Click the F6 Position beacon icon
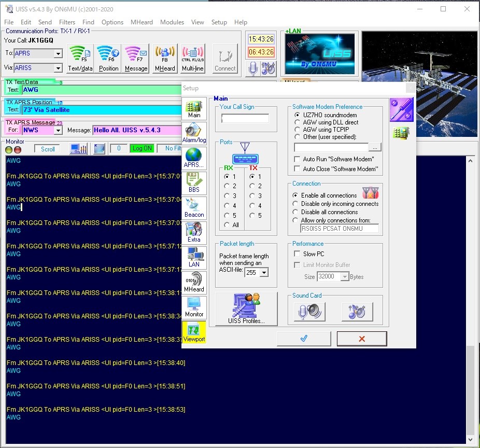This screenshot has height=448, width=480. pyautogui.click(x=108, y=58)
